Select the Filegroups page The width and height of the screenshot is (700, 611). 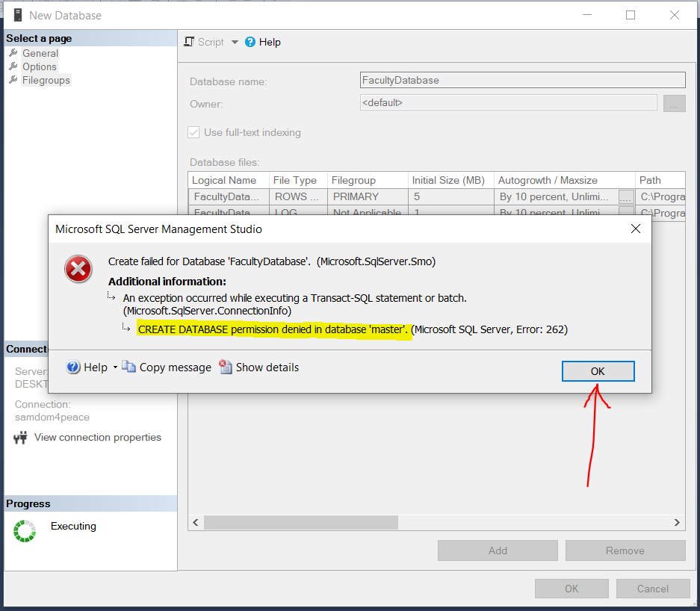pos(46,80)
